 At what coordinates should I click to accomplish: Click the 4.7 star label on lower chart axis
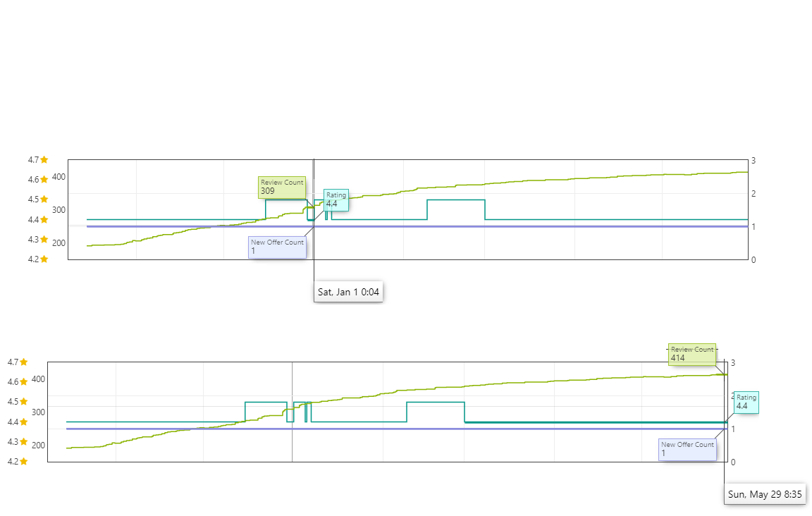[x=18, y=362]
